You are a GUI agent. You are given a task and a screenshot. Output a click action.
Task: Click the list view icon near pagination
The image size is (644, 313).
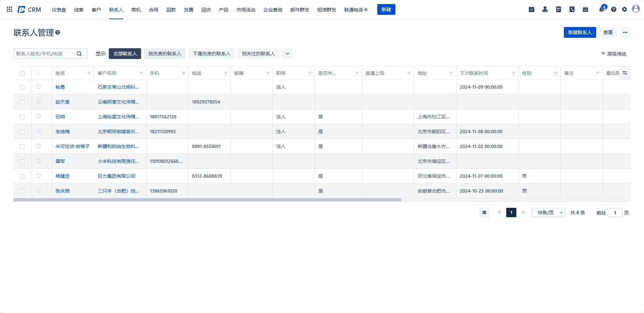click(x=484, y=212)
